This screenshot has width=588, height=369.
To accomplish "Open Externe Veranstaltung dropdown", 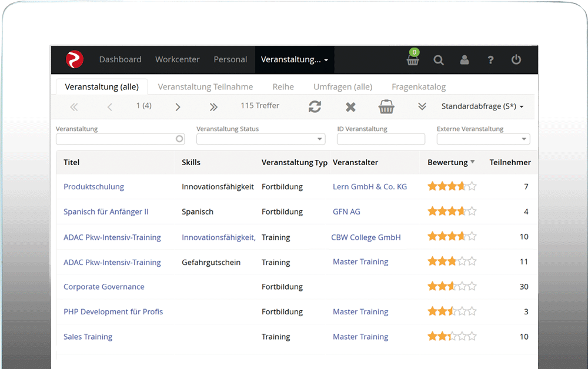I will pos(483,139).
